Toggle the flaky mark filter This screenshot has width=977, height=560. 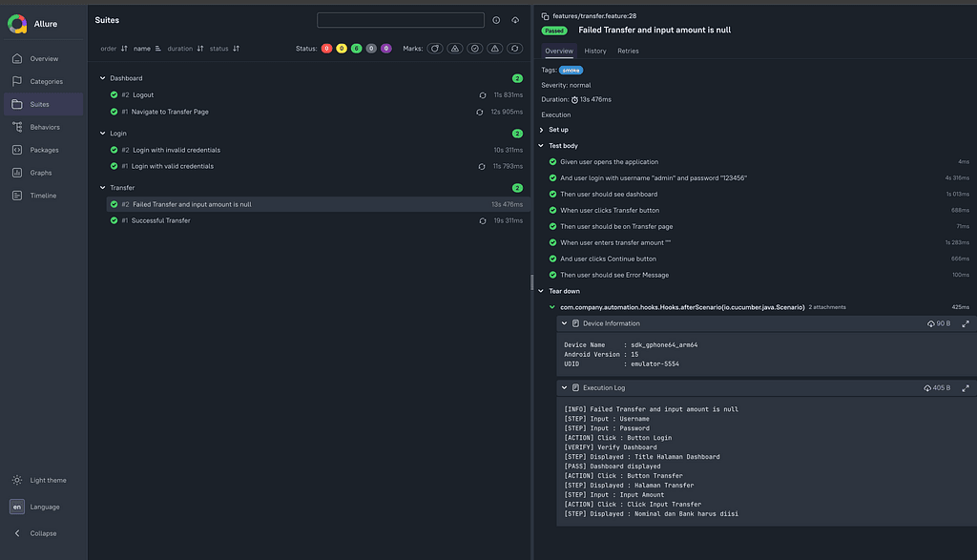[435, 49]
